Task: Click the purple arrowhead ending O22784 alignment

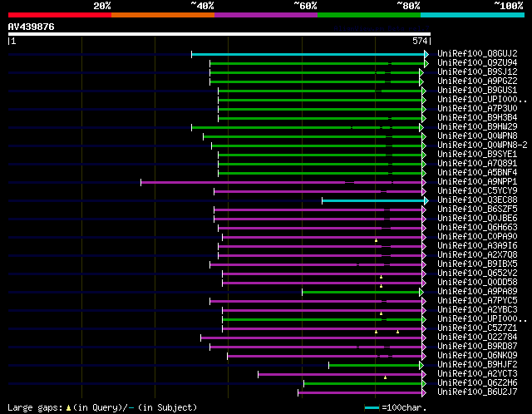Action: coord(424,338)
